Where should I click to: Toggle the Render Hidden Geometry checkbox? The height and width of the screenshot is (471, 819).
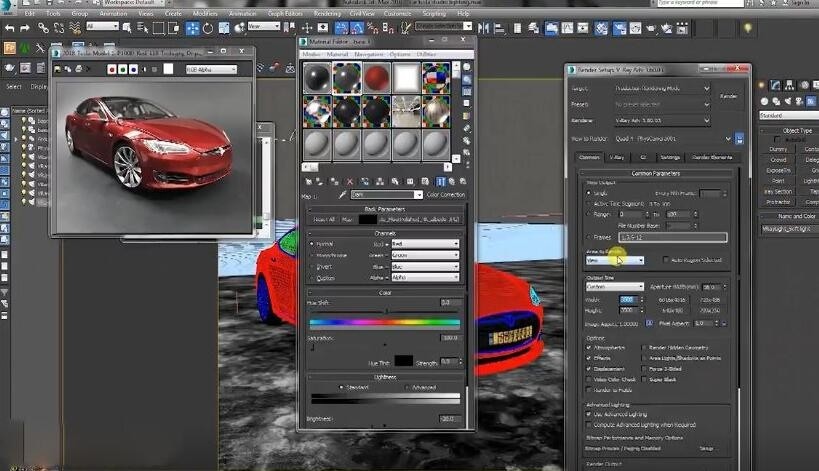click(644, 347)
